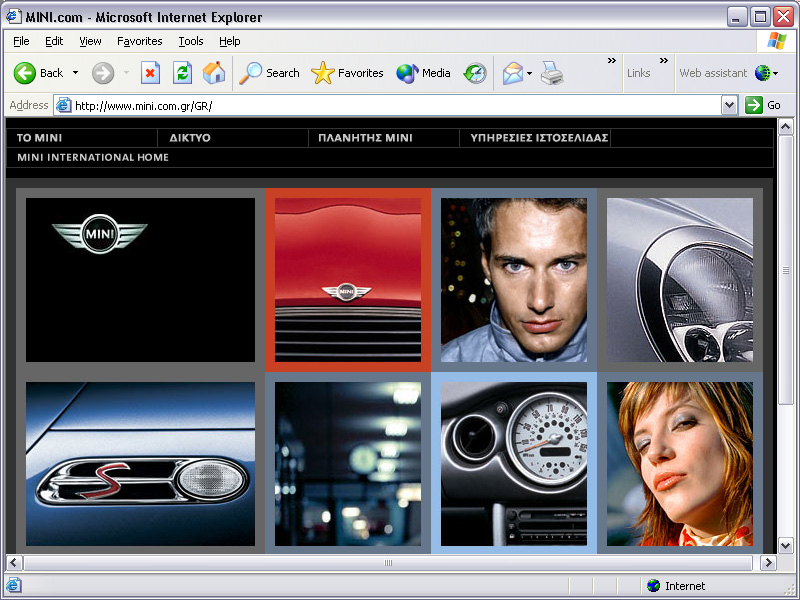The height and width of the screenshot is (600, 800).
Task: Select the man's face thumbnail
Action: 514,280
